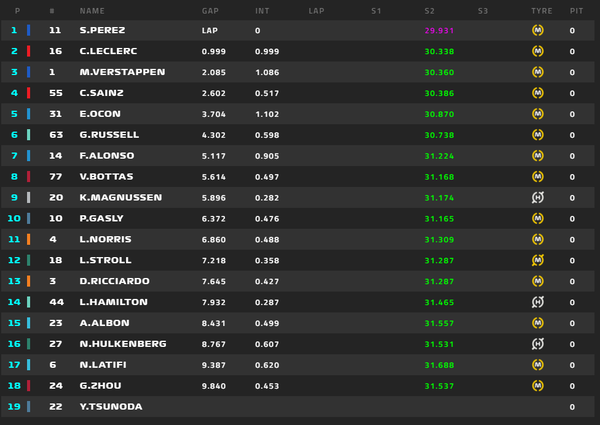
Task: Click L.Stroll's medium tyre icon
Action: (538, 260)
